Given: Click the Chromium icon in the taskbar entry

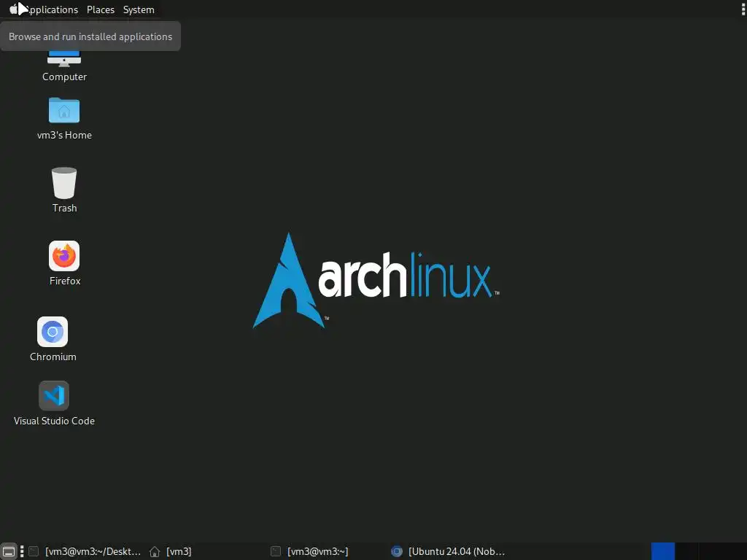Looking at the screenshot, I should pos(396,551).
